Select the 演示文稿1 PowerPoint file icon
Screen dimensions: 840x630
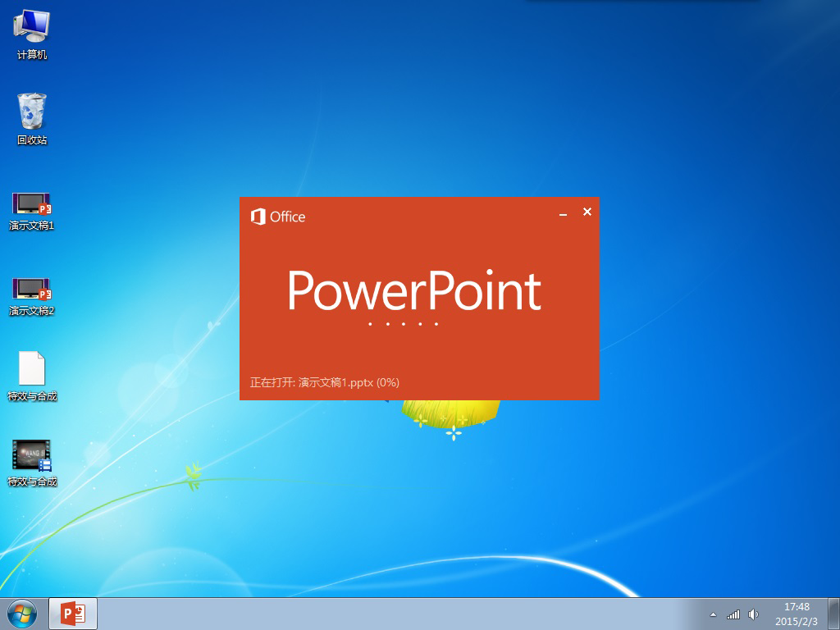pos(32,211)
